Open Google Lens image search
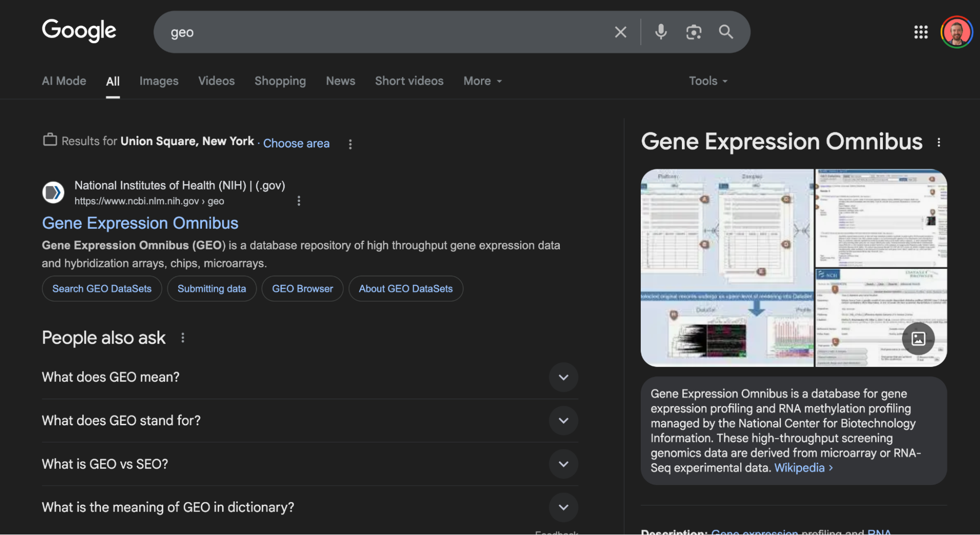This screenshot has width=980, height=535. click(x=694, y=32)
